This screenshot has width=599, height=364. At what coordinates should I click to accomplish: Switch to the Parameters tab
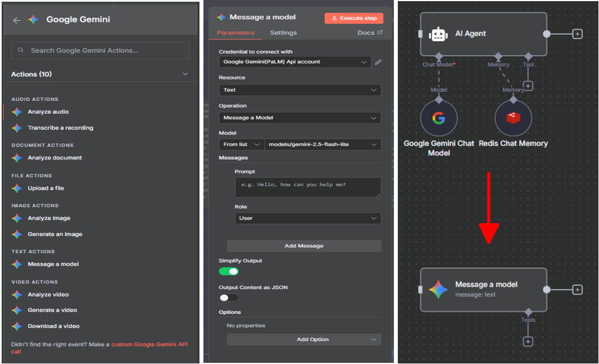(x=236, y=33)
